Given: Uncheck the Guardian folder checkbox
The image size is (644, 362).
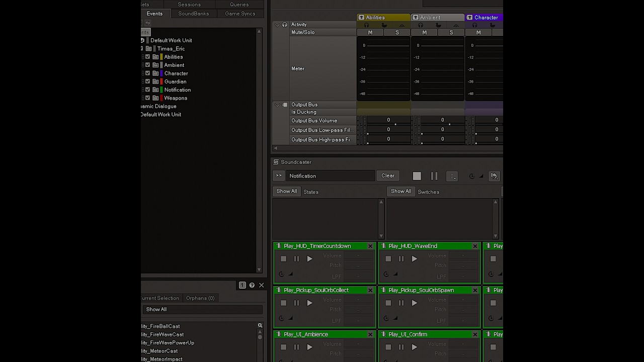Looking at the screenshot, I should pyautogui.click(x=147, y=81).
